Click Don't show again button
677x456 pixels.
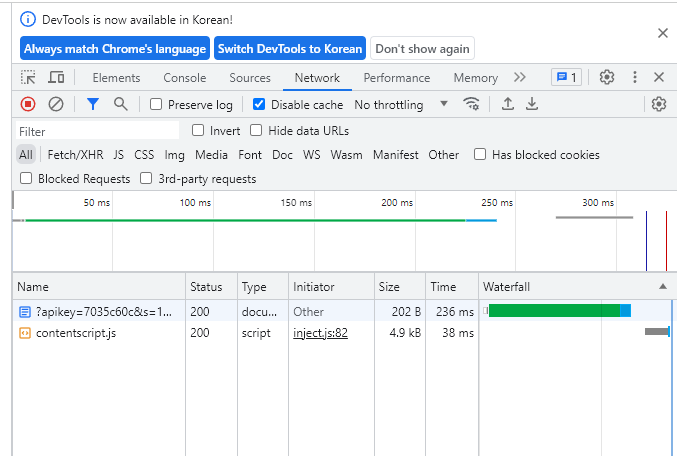(422, 48)
